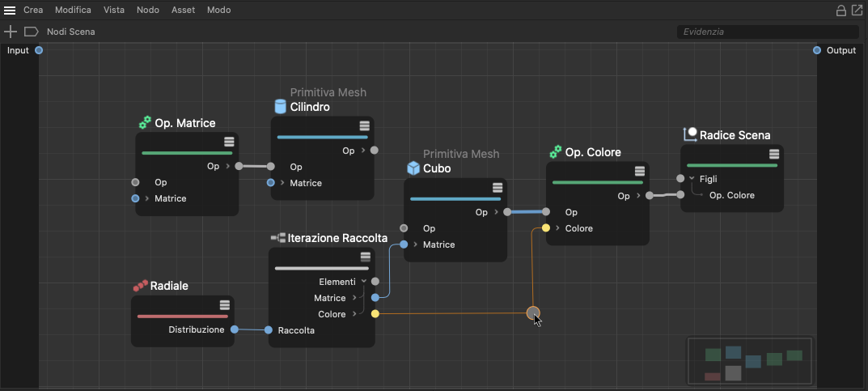Viewport: 868px width, 391px height.
Task: Click the Radiale Distribuzione output port
Action: pos(234,329)
